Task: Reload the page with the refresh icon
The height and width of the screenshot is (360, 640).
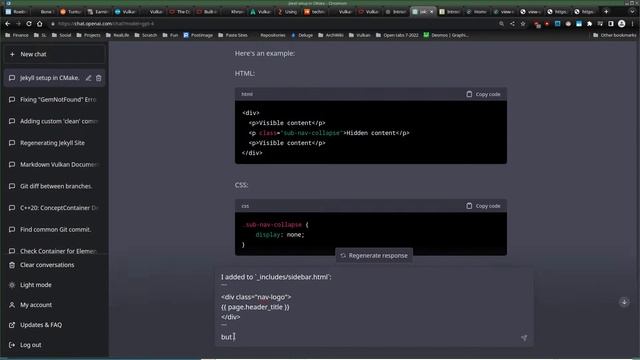Action: pos(29,24)
